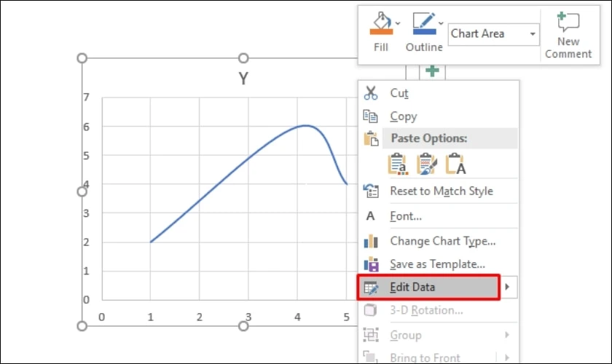Select Use Destination Theme paste option

click(398, 164)
